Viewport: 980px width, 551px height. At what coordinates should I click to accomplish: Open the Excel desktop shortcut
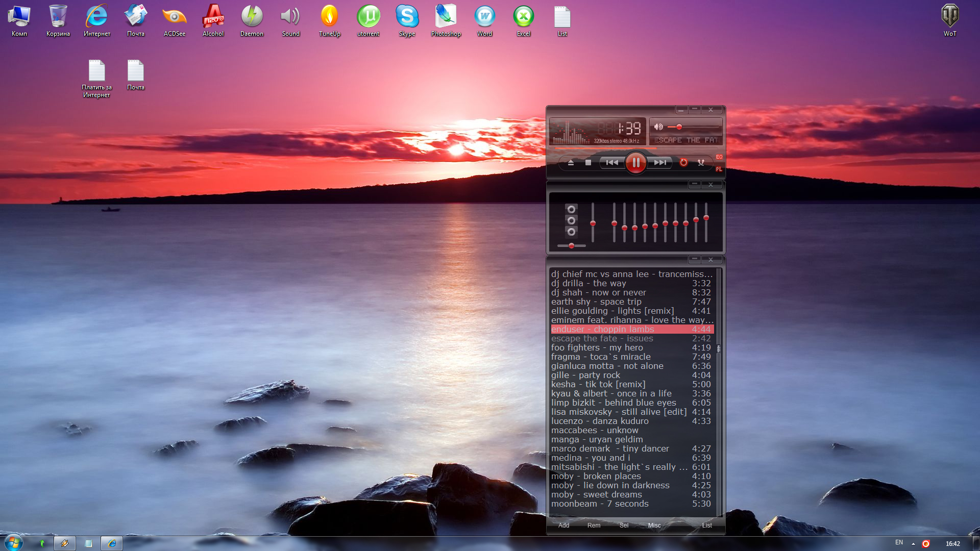523,21
